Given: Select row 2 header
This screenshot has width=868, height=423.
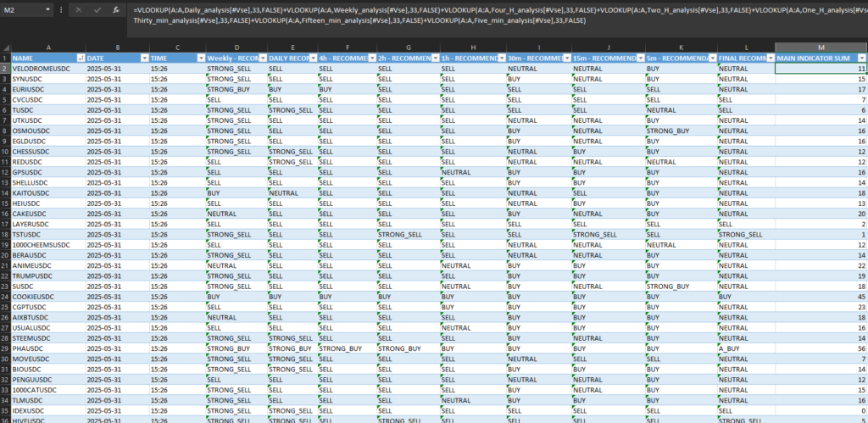Looking at the screenshot, I should 5,69.
